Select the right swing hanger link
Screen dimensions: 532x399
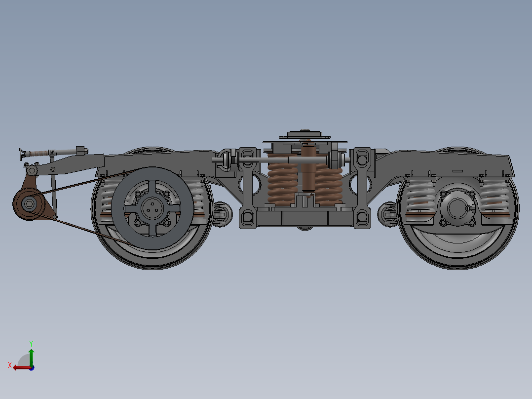coord(362,188)
